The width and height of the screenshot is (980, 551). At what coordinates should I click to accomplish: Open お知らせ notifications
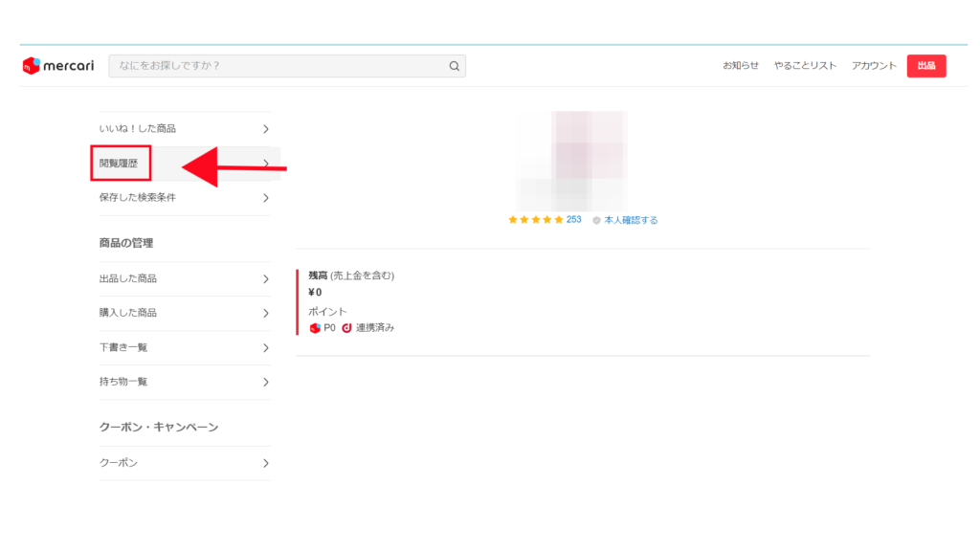[x=741, y=66]
